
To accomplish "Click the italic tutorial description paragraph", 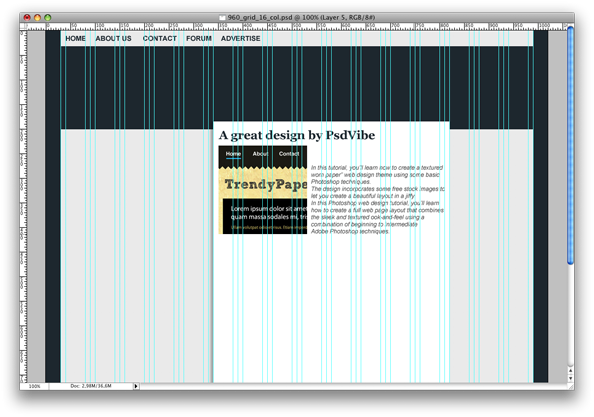I will tap(377, 199).
